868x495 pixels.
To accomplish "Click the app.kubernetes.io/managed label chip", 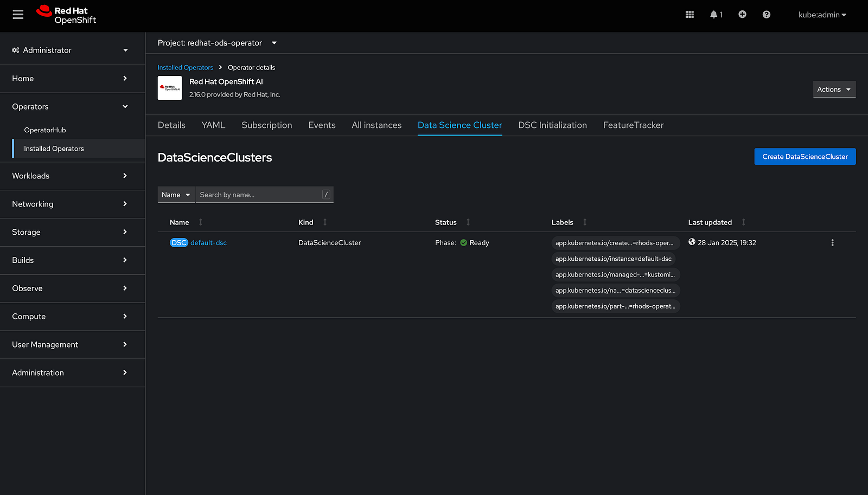I will click(615, 274).
